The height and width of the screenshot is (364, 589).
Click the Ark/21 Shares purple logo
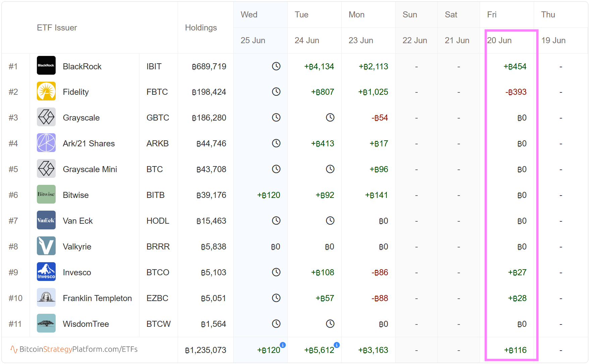pos(46,143)
